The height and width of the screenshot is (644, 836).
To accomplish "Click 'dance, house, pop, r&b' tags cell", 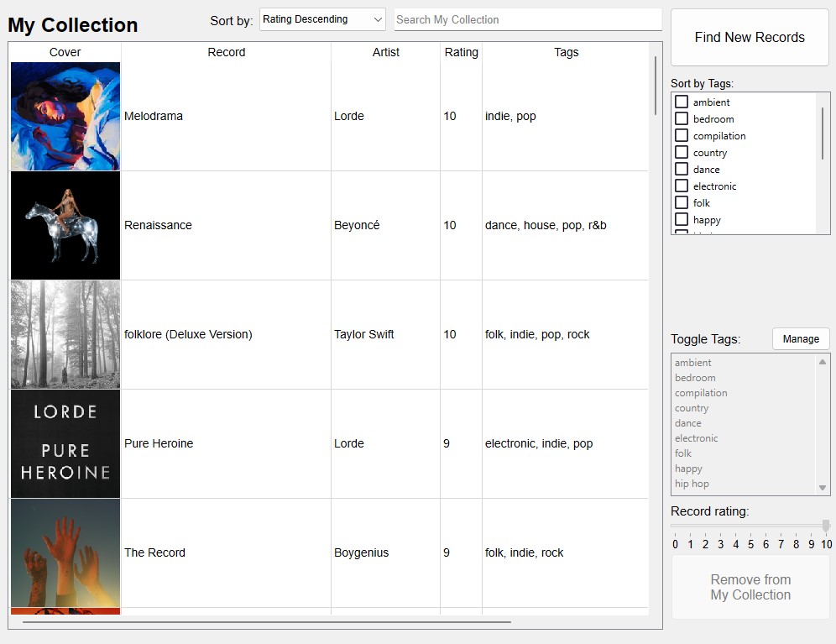I will (x=566, y=225).
